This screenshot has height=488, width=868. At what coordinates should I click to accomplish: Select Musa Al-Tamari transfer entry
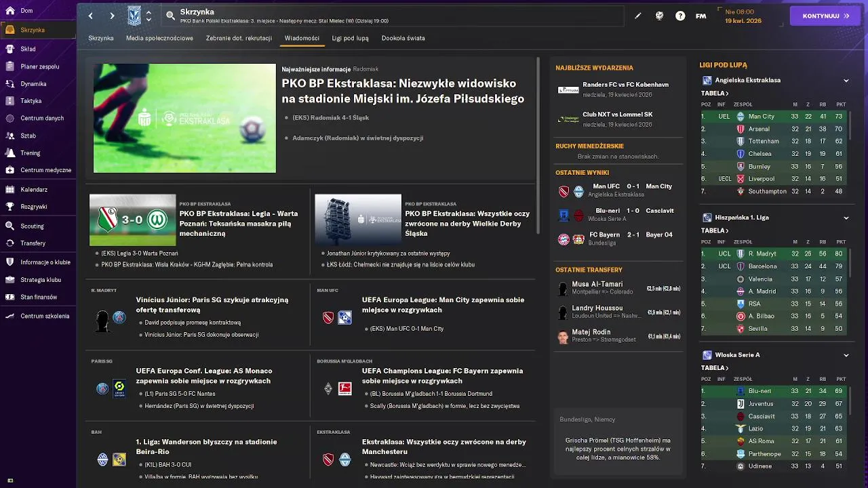(618, 288)
